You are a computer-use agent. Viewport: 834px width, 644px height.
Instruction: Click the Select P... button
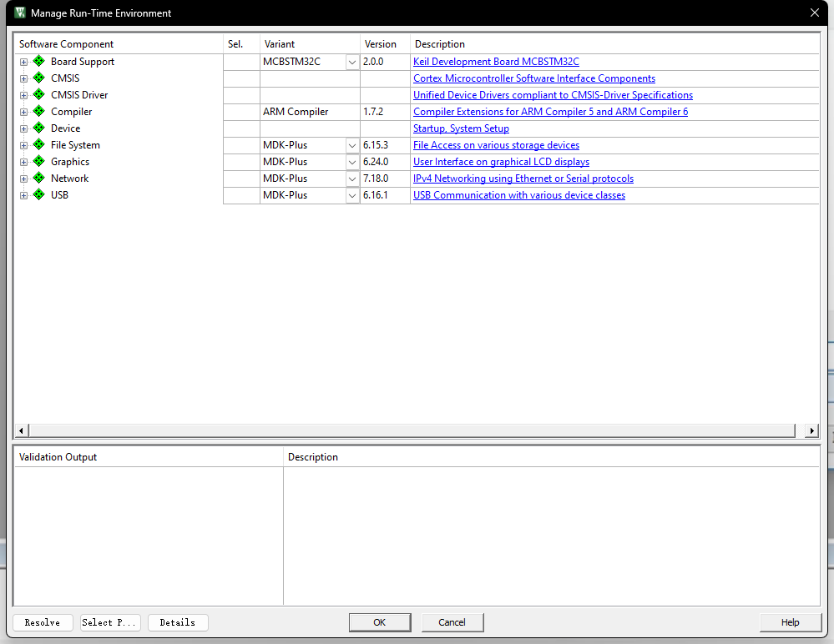point(111,622)
